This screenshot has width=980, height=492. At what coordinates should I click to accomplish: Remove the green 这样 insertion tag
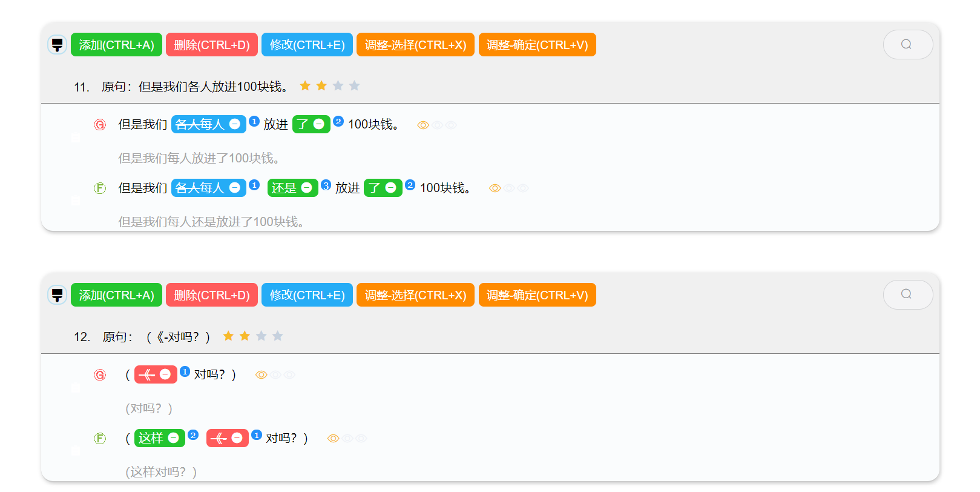[174, 438]
